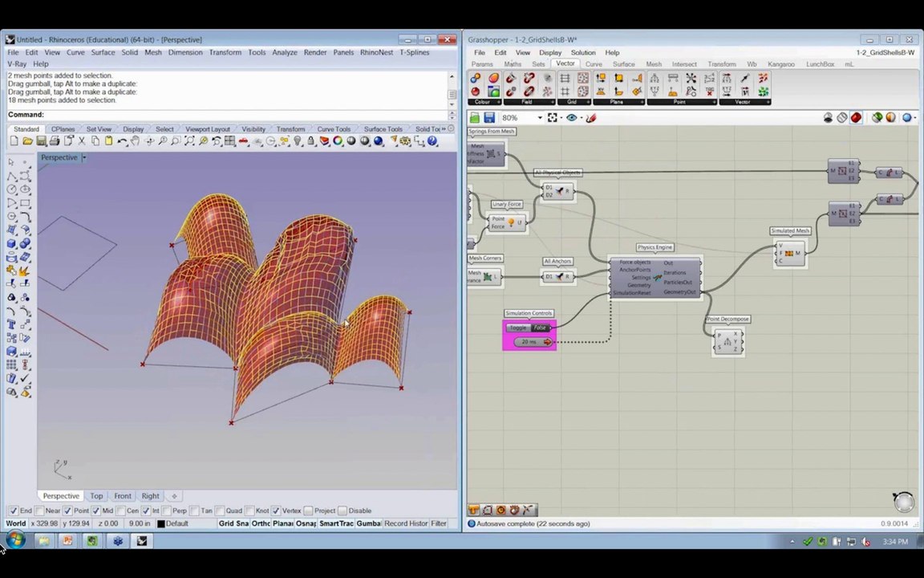The height and width of the screenshot is (578, 924).
Task: Open the T-Splines menu in Rhino
Action: [414, 52]
